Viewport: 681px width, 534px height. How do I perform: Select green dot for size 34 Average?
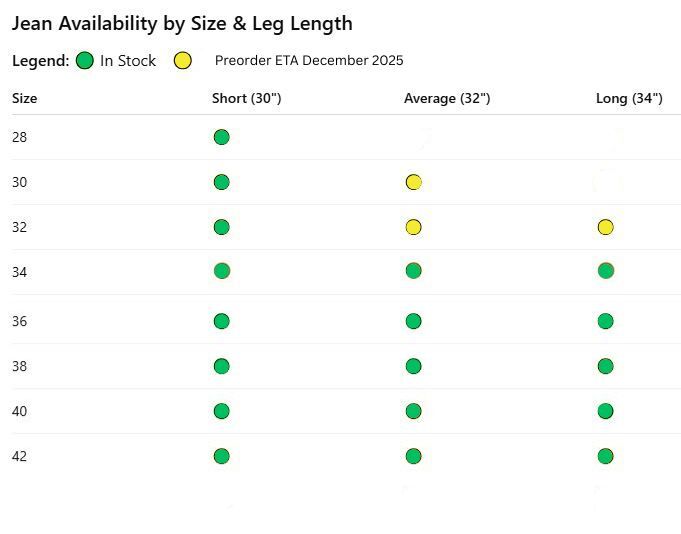click(x=414, y=271)
